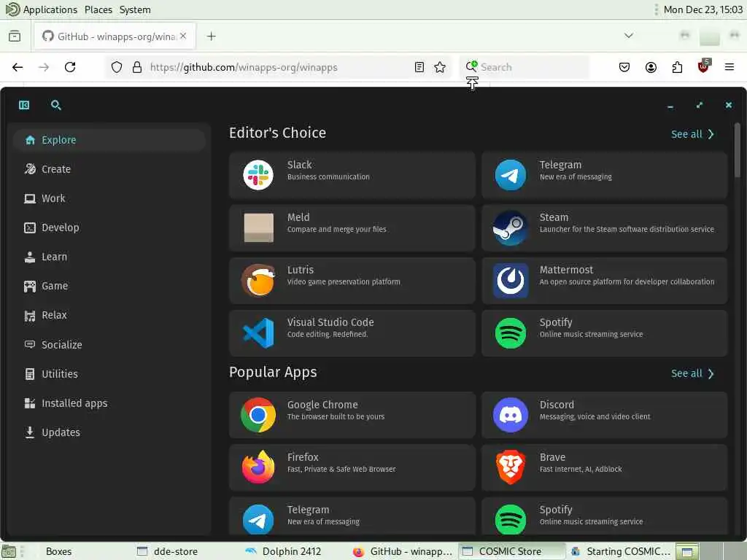Switch to GitHub - winapp taskbar window

pyautogui.click(x=402, y=551)
